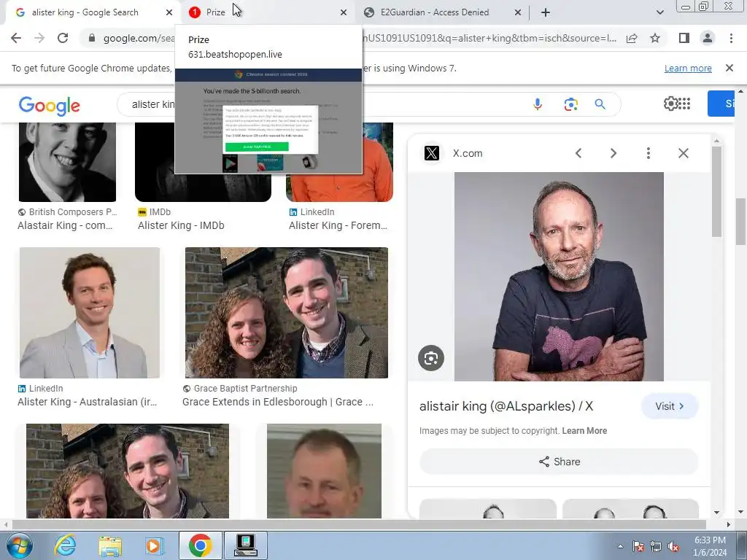Bookmark this page with the star icon
Image resolution: width=747 pixels, height=560 pixels.
655,38
